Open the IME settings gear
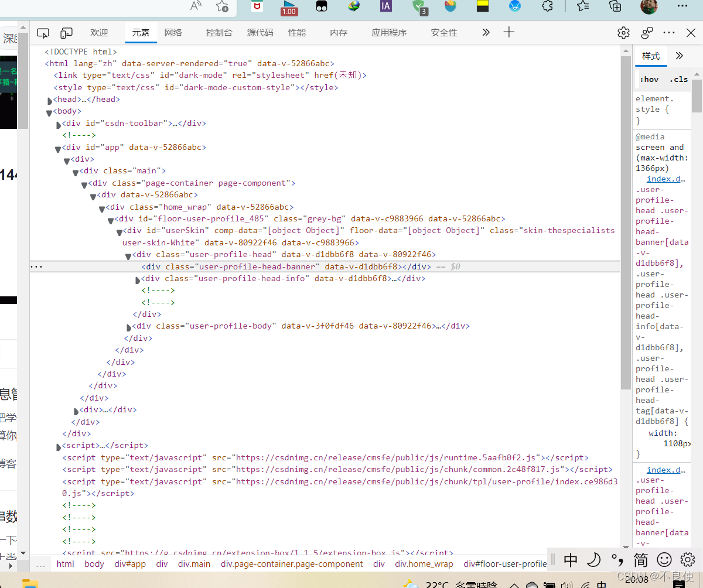Viewport: 703px width, 588px height. (x=687, y=560)
